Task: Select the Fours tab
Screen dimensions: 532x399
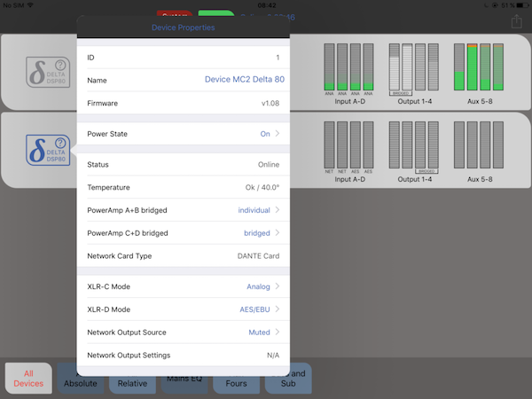Action: click(236, 384)
